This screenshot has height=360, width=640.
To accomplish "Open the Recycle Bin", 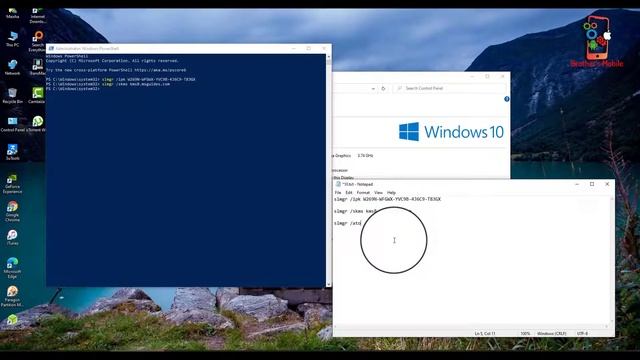I will click(12, 95).
